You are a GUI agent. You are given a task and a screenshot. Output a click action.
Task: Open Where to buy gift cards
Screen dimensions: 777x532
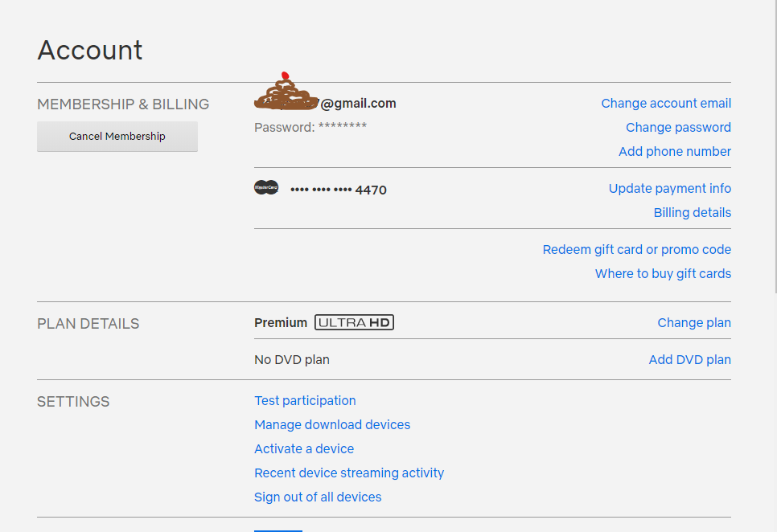(663, 274)
